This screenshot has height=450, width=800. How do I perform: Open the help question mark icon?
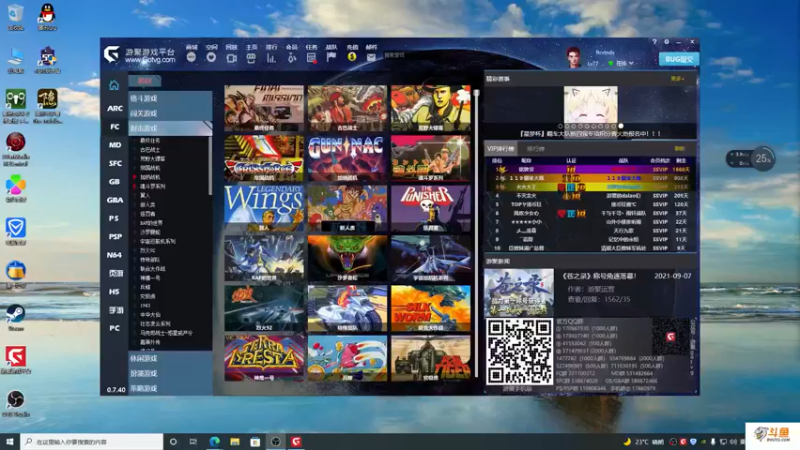pos(655,42)
